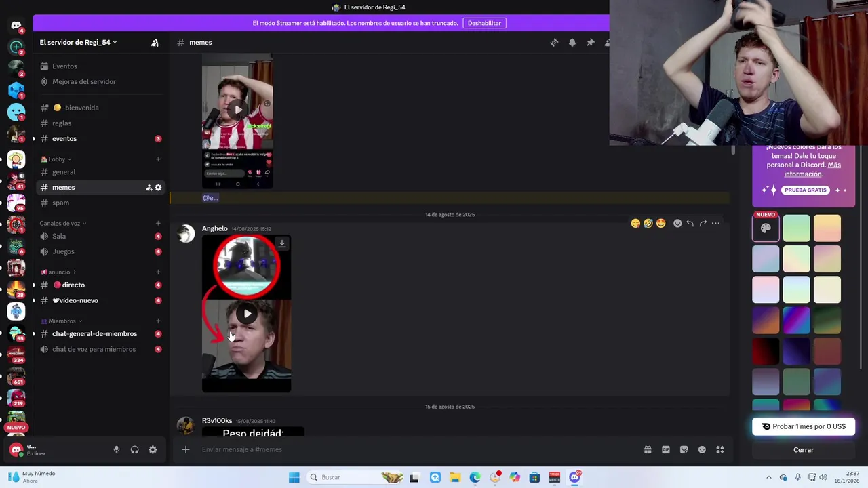Open Discord direct messages home icon

[x=16, y=26]
